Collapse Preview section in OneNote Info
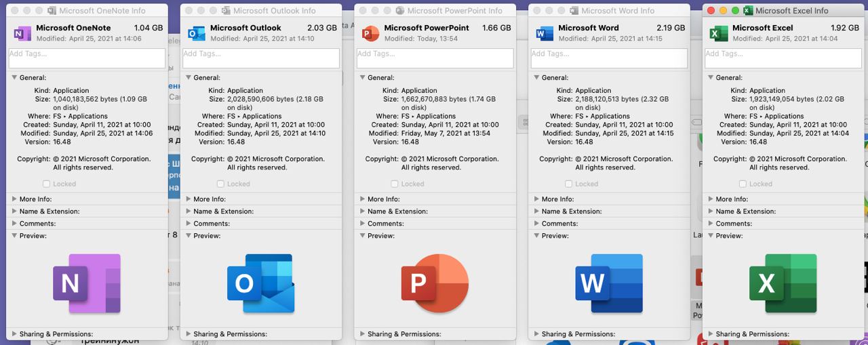 pyautogui.click(x=14, y=236)
